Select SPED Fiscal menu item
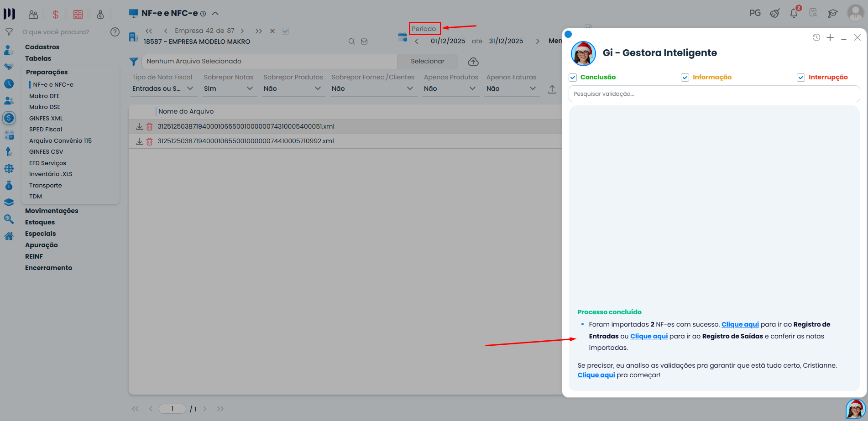 pyautogui.click(x=46, y=130)
